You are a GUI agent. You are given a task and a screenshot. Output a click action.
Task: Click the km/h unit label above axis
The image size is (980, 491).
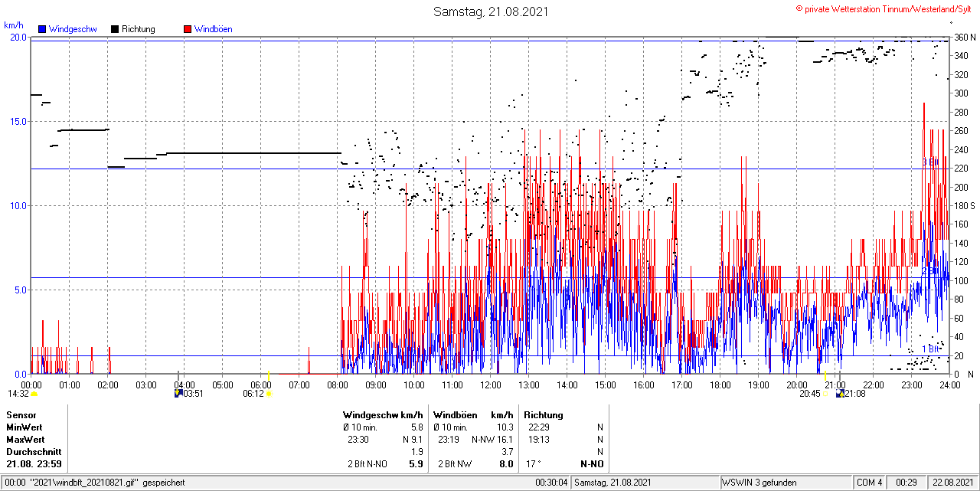(x=15, y=25)
